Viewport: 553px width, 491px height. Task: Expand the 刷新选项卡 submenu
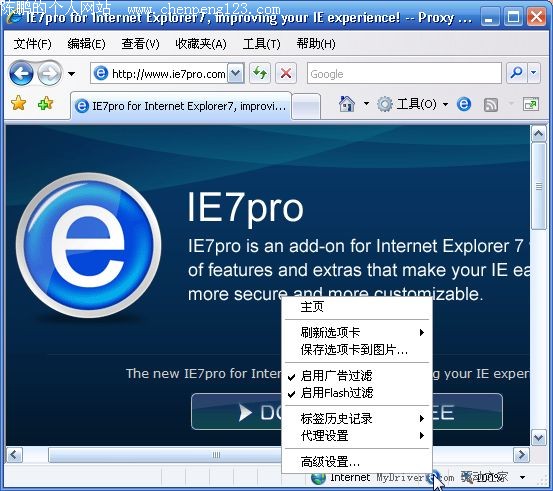[x=357, y=332]
